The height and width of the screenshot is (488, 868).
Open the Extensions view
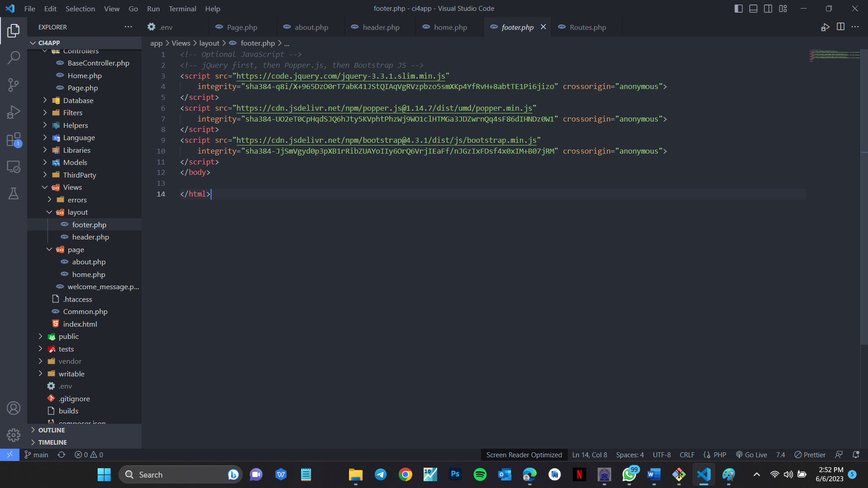point(14,139)
